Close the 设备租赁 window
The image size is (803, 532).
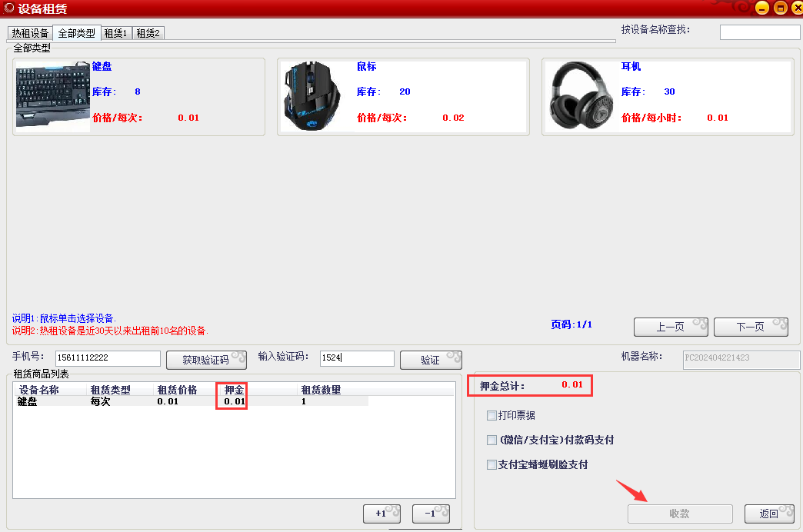pyautogui.click(x=796, y=8)
